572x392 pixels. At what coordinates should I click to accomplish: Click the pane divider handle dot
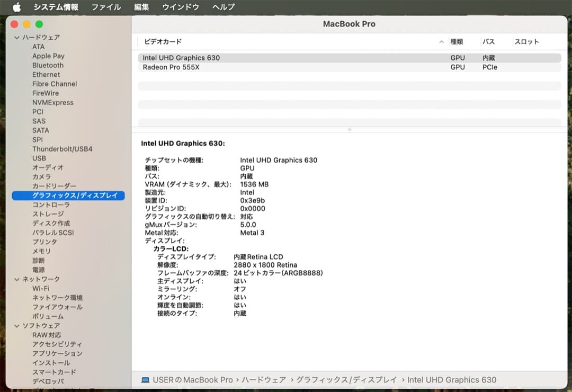(350, 130)
